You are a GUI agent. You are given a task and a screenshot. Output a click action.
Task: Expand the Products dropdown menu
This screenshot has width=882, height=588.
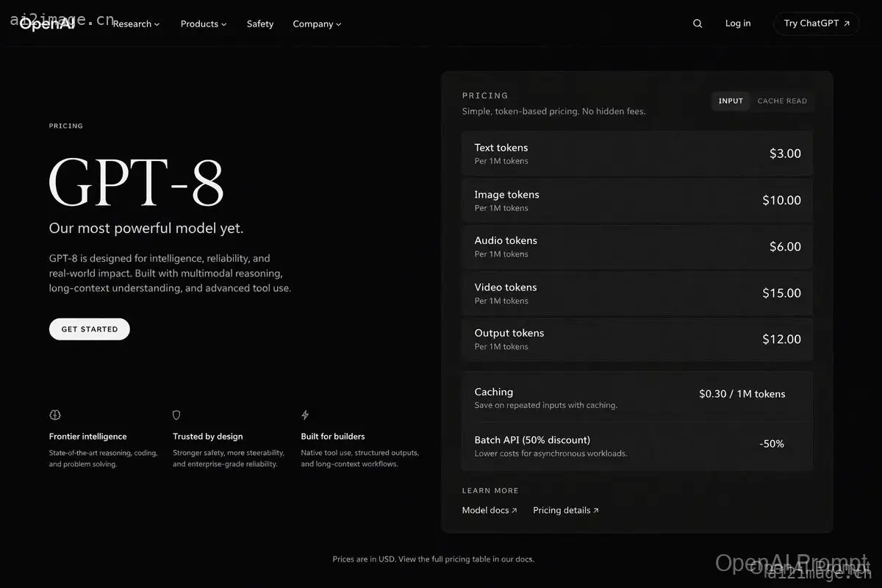pos(204,24)
